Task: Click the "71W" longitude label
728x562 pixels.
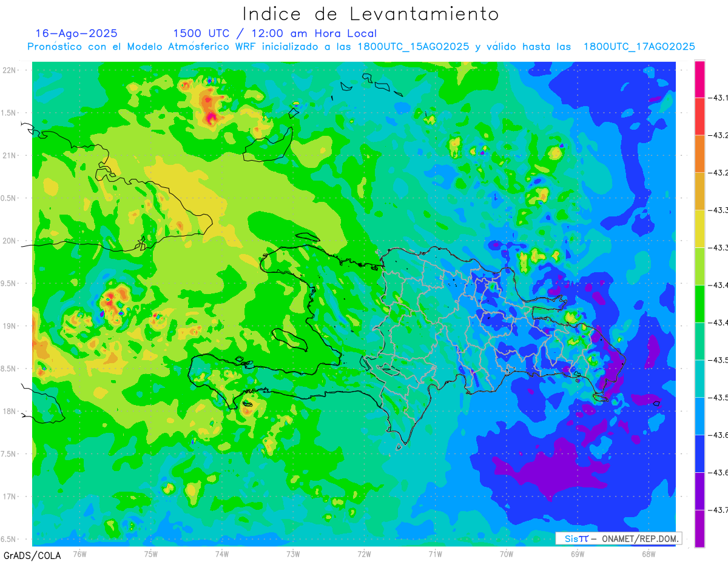Action: 435,554
